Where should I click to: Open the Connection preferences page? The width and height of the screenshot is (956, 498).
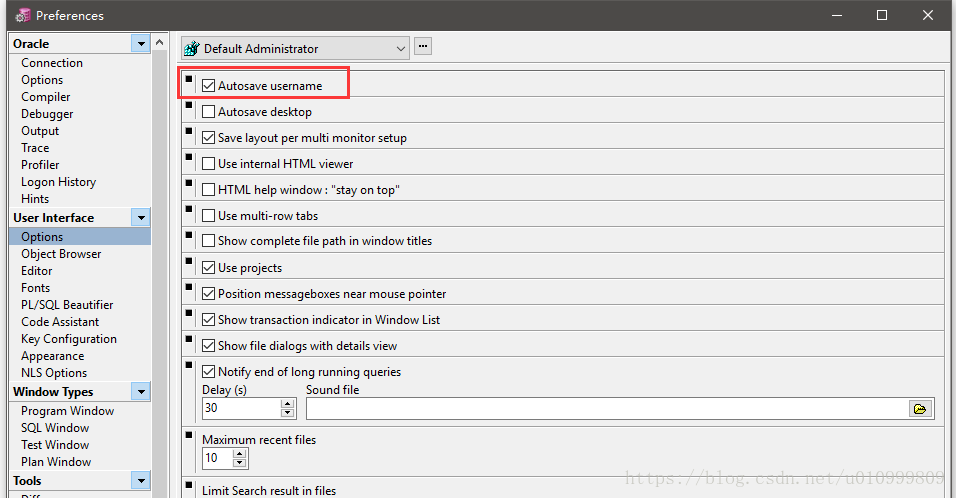click(52, 63)
